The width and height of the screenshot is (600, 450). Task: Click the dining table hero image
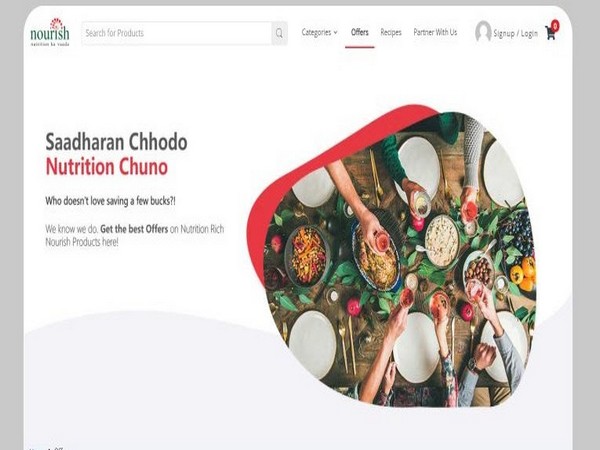coord(400,260)
